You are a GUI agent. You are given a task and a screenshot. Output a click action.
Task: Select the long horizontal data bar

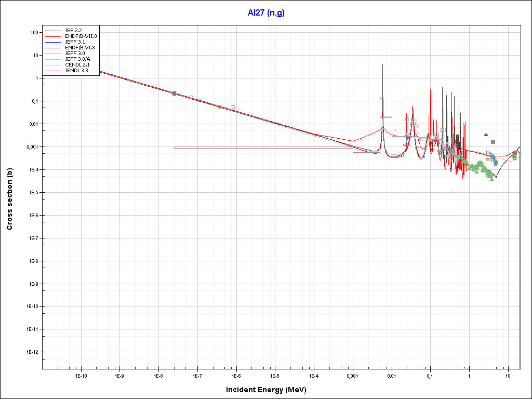point(260,148)
